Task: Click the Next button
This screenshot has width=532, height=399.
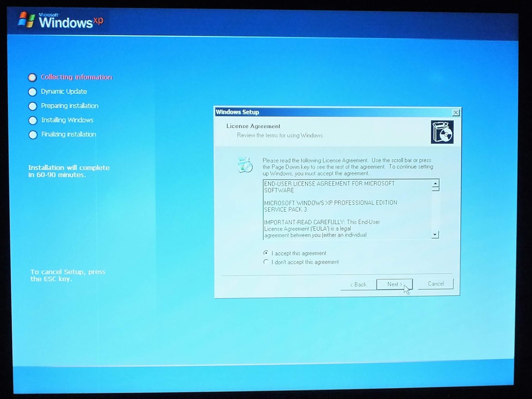Action: (394, 284)
